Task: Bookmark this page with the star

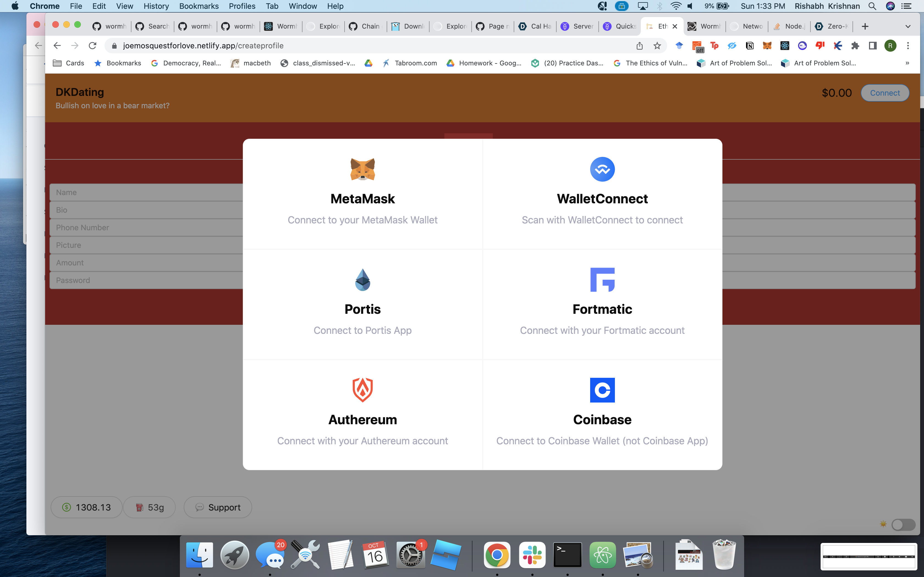Action: 657,46
